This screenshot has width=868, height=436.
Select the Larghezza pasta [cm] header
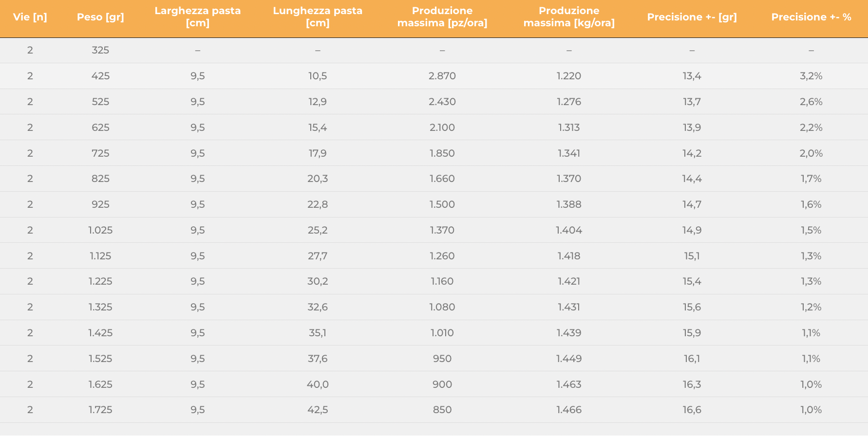[x=198, y=17]
